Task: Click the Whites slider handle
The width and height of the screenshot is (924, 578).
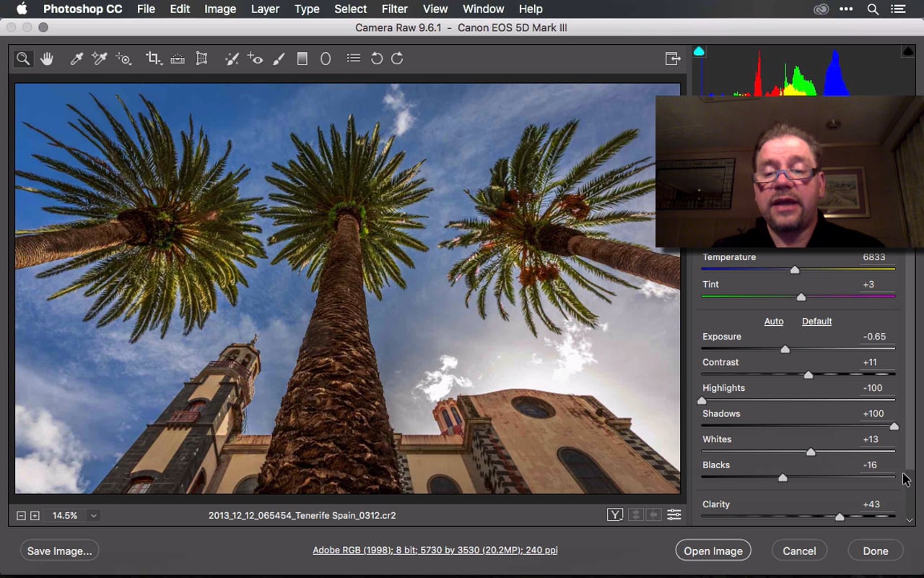Action: click(x=811, y=452)
